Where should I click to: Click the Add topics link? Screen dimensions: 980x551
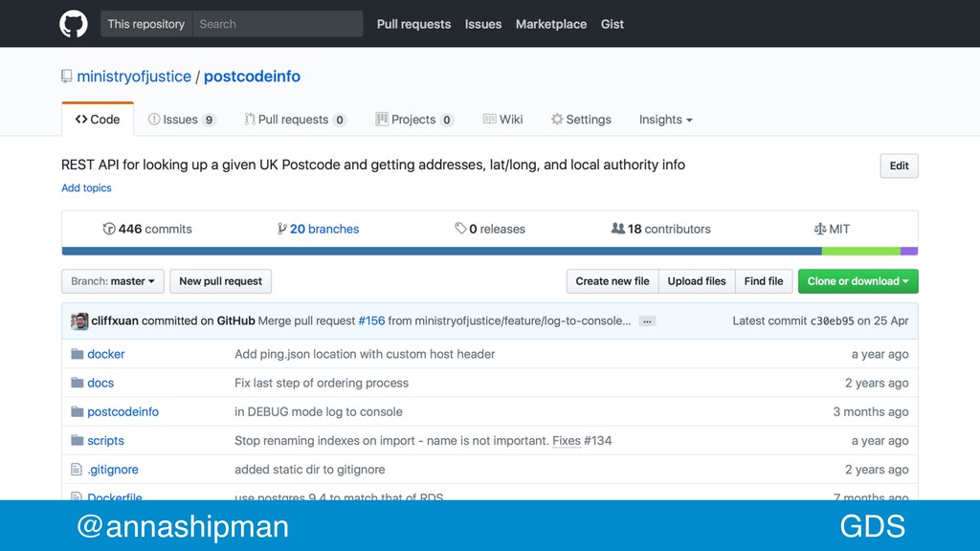(86, 188)
